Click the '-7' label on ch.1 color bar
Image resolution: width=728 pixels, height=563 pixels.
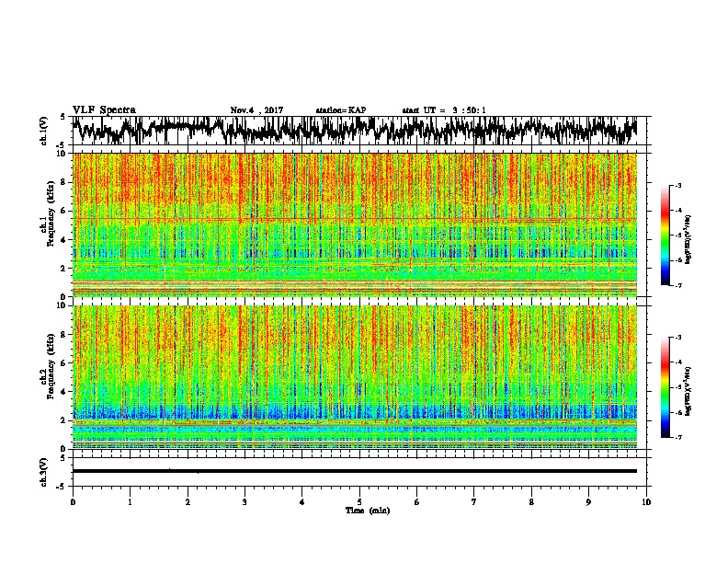677,285
